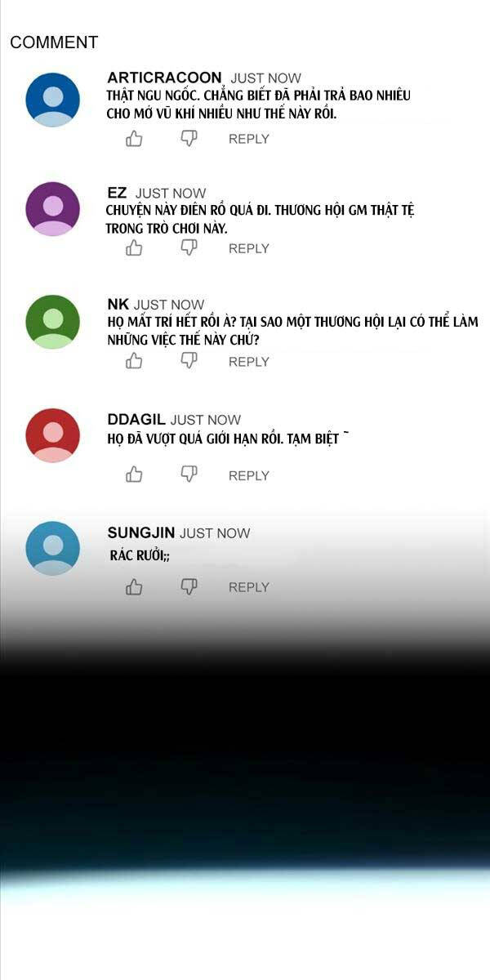The width and height of the screenshot is (490, 980).
Task: Dislike ARTICRACOON's comment with thumbs down
Action: point(189,139)
